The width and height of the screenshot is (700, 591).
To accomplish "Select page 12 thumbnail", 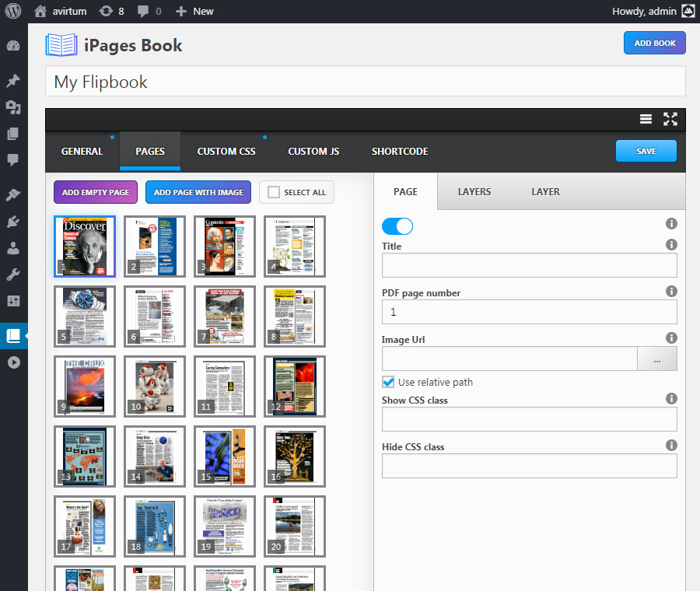I will (295, 386).
